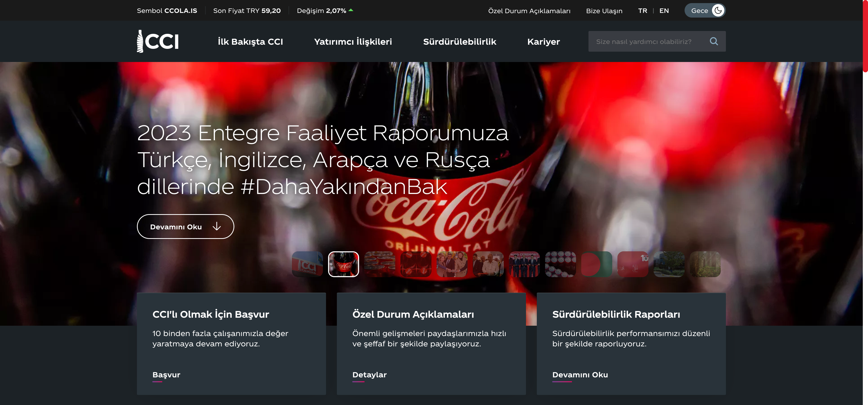Screen dimensions: 868x405
Task: Toggle the Gece night mode switch
Action: (x=704, y=10)
